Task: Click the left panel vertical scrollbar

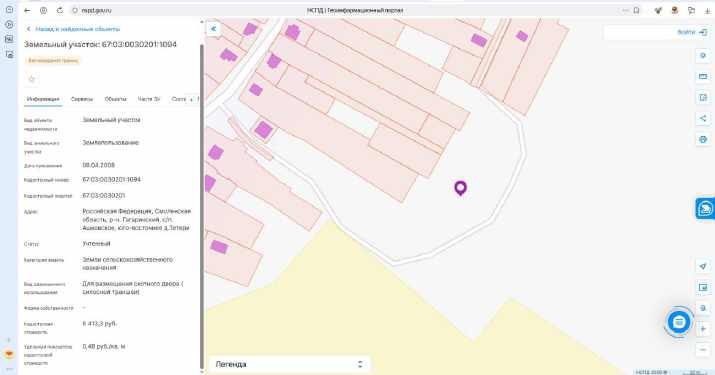Action: click(202, 205)
